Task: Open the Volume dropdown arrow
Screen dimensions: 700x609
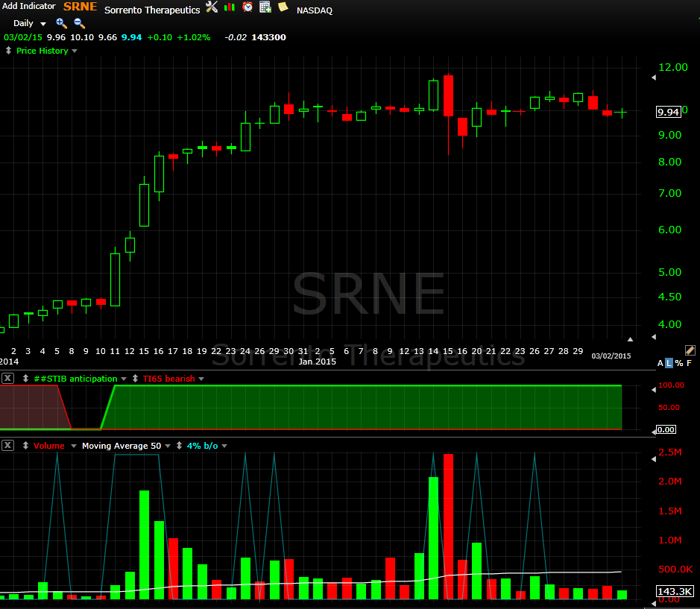Action: coord(74,446)
